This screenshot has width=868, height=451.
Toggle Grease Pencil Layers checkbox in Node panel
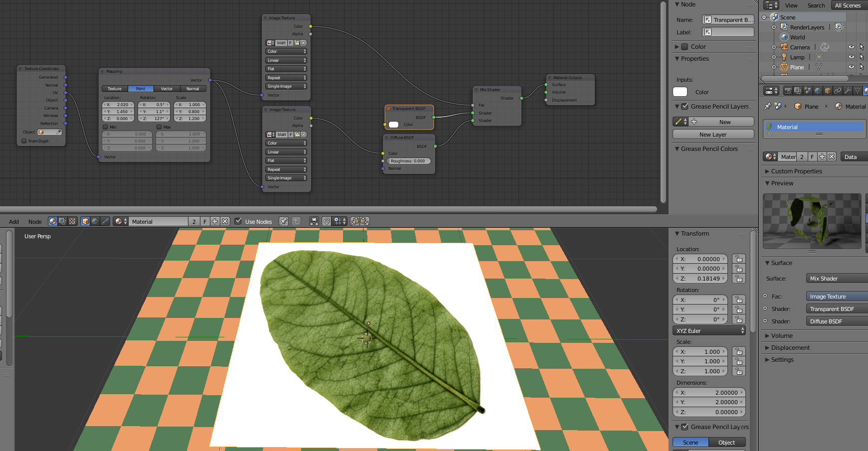point(685,106)
